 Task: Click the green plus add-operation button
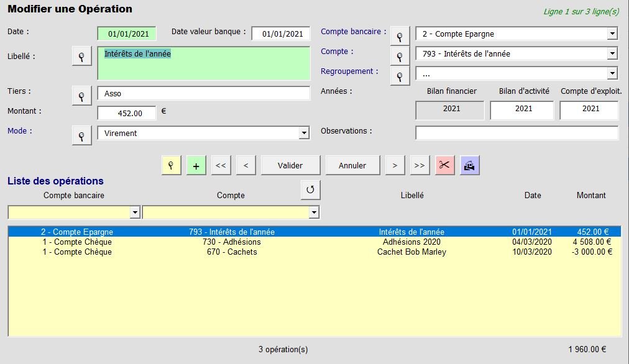click(196, 165)
